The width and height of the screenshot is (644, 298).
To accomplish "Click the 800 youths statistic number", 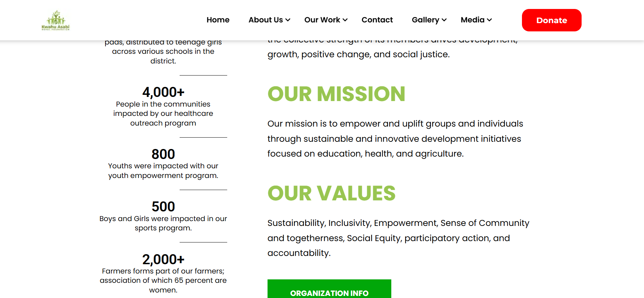I will click(163, 154).
